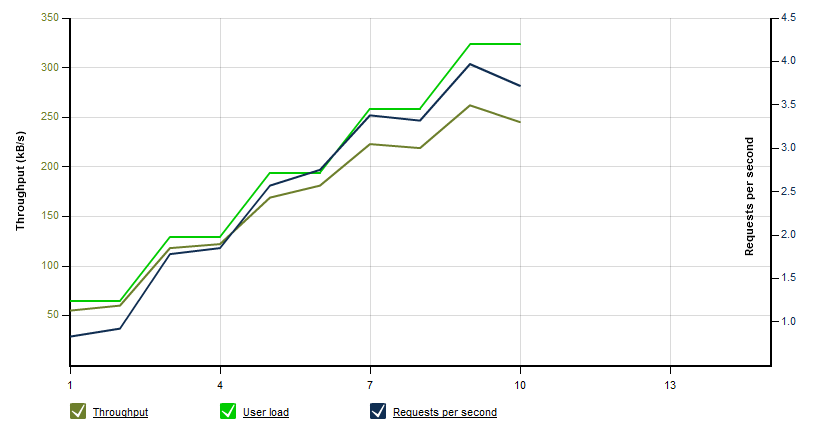Image resolution: width=820 pixels, height=439 pixels.
Task: Click the 350 label on throughput axis
Action: coord(50,18)
